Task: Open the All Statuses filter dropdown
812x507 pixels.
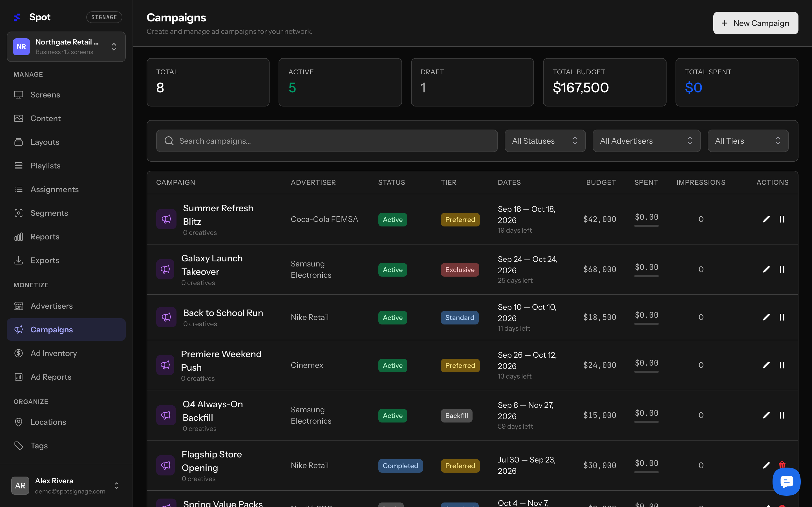Action: point(545,141)
